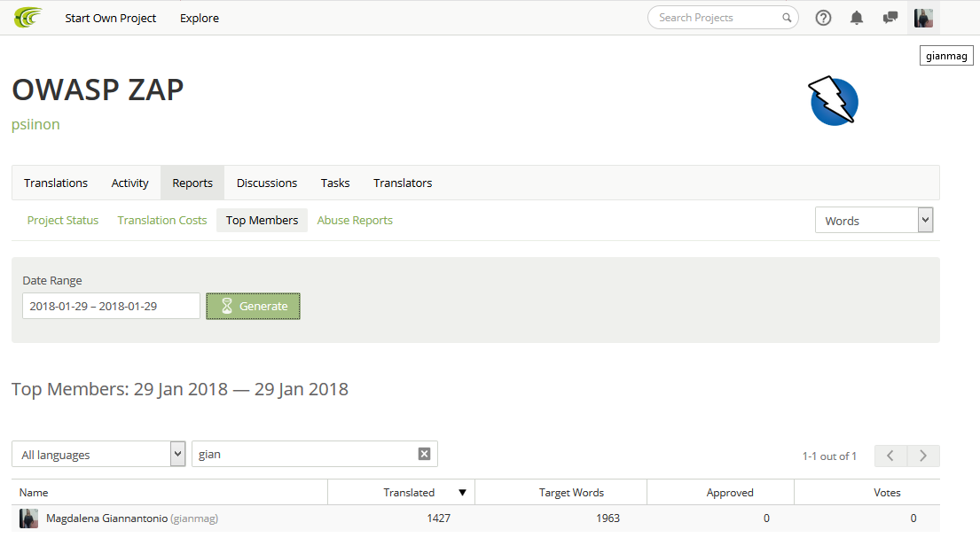Open the help question mark icon
980x538 pixels.
(823, 18)
